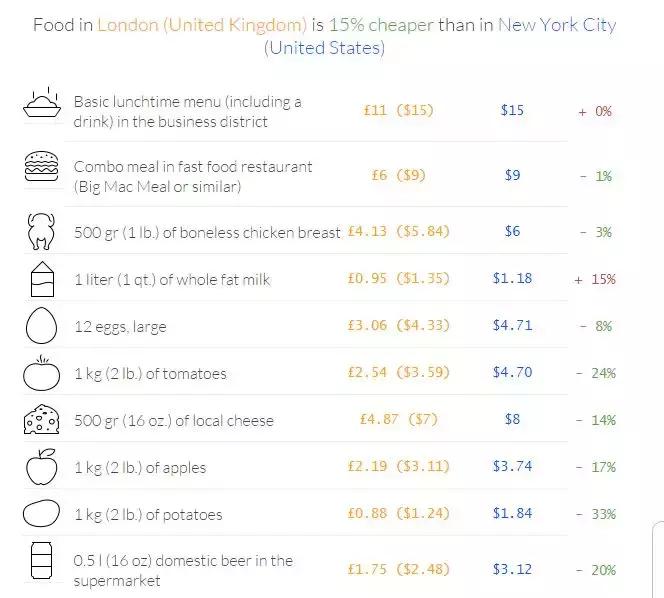
Task: Open the London (United Kingdom) link
Action: point(201,24)
